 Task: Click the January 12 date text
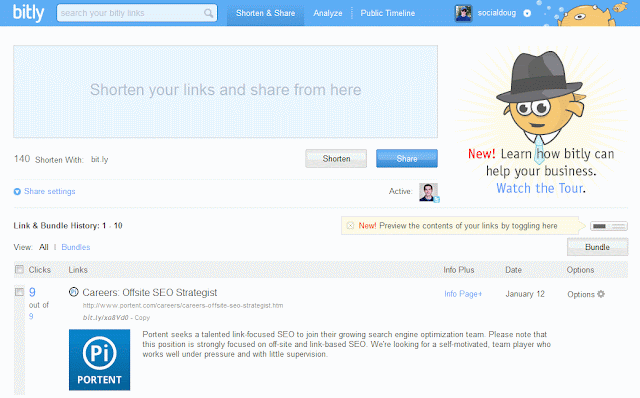525,294
